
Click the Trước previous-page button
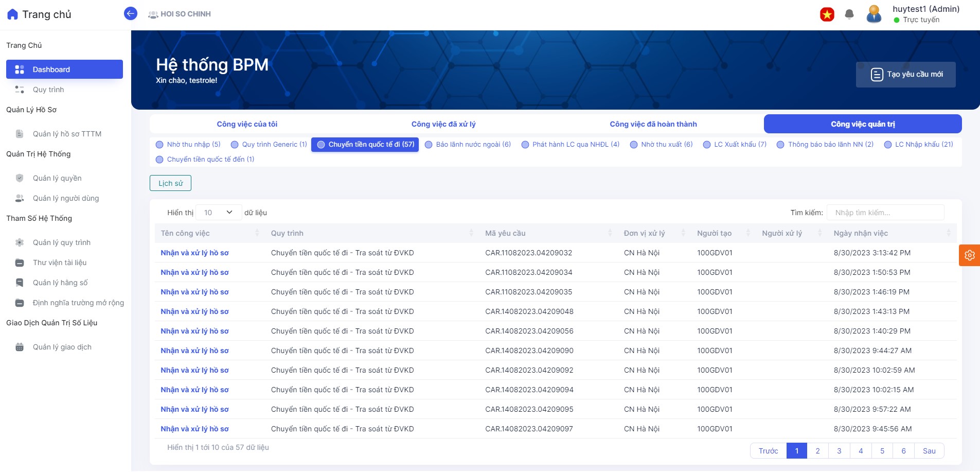click(768, 451)
